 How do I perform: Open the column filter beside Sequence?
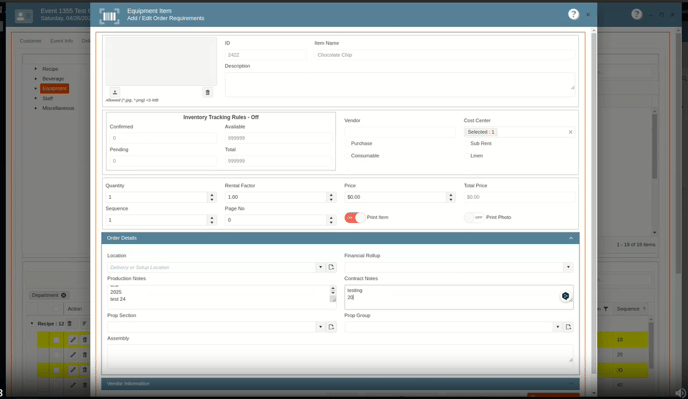[606, 309]
